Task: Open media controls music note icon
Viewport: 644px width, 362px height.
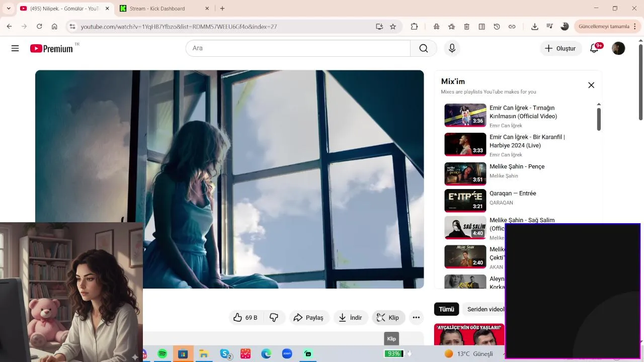Action: [549, 27]
